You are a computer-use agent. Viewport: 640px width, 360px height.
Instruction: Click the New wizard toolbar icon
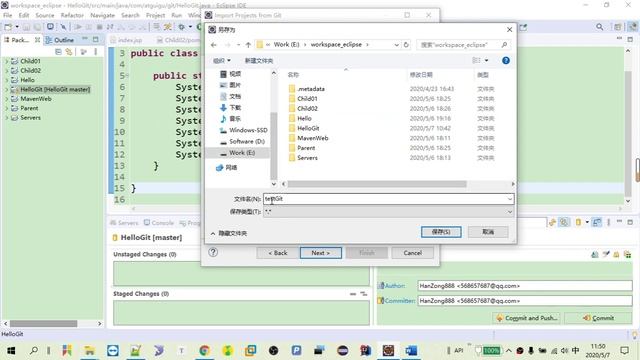[8, 27]
